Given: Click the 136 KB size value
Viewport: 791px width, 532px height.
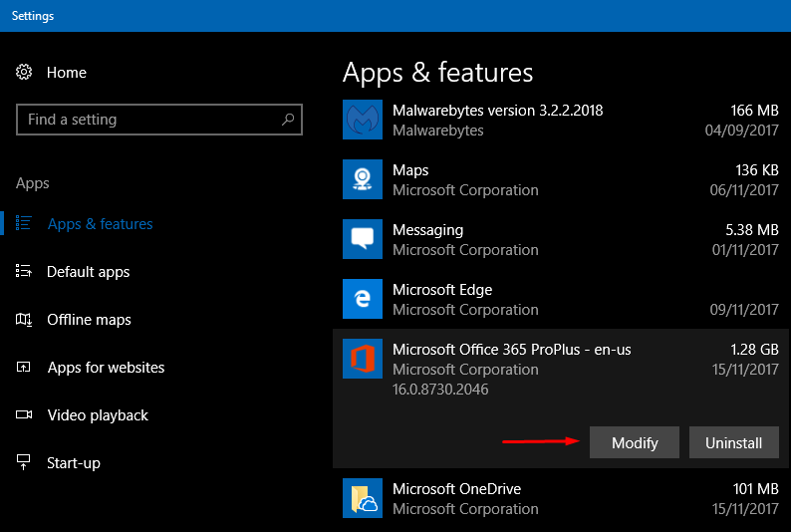Looking at the screenshot, I should click(757, 170).
